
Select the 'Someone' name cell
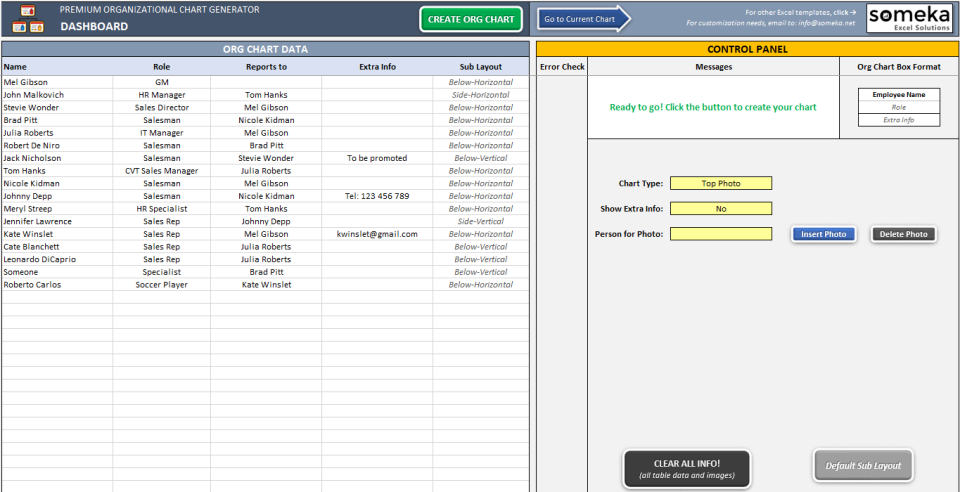(x=57, y=272)
